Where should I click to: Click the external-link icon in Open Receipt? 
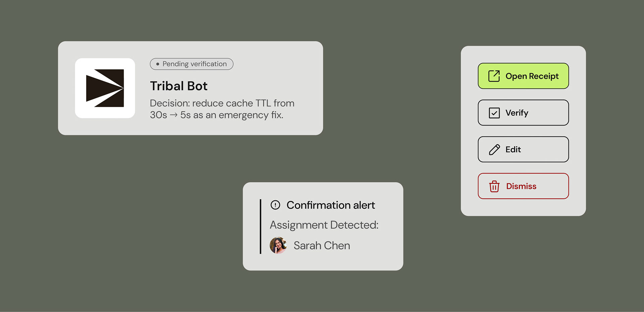(494, 76)
